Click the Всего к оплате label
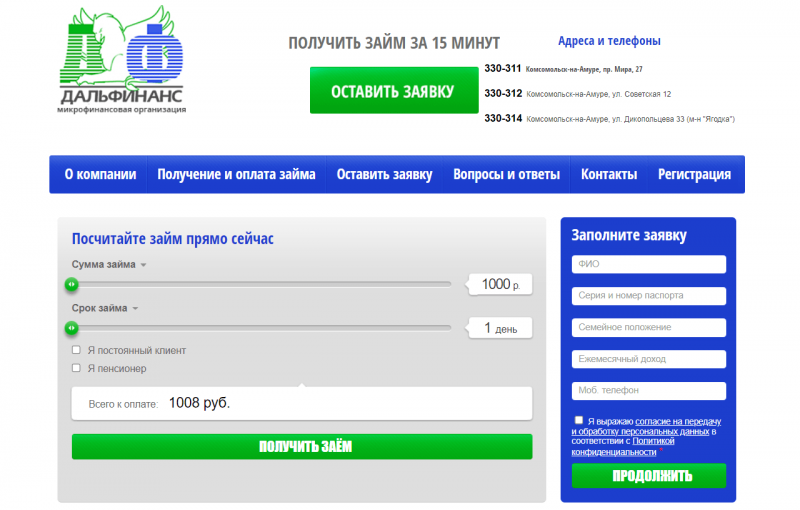This screenshot has width=800, height=510. pos(123,404)
